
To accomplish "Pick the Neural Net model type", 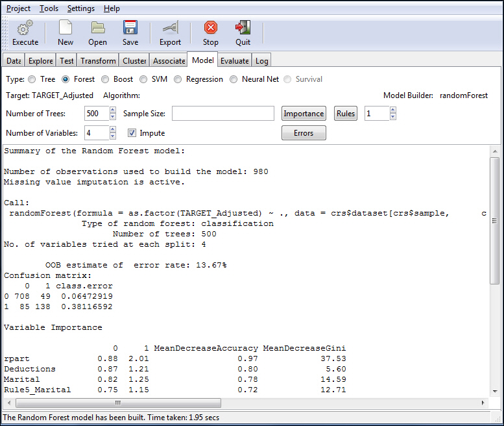I will [234, 79].
